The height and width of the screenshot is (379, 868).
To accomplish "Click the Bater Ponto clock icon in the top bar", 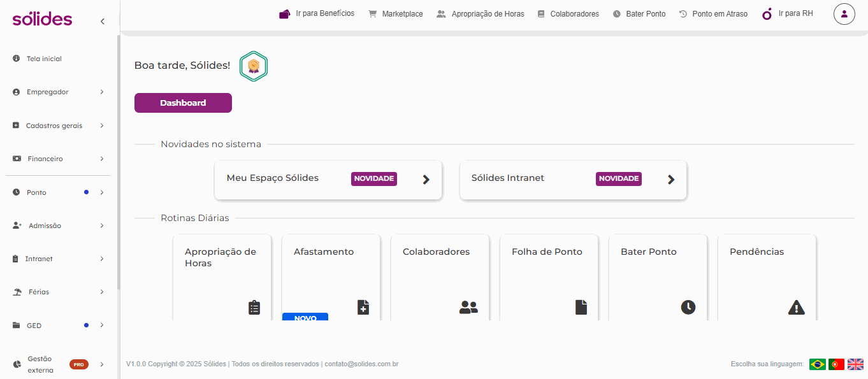I will tap(617, 14).
